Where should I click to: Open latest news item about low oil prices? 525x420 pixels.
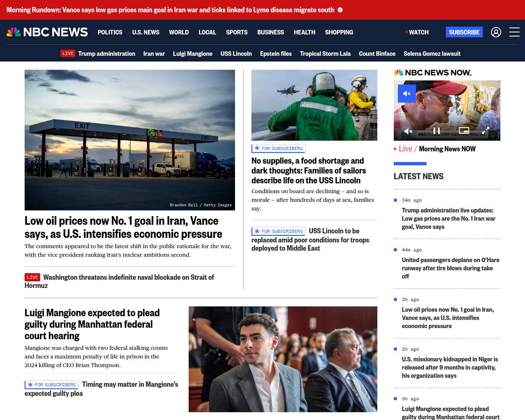coord(448,318)
